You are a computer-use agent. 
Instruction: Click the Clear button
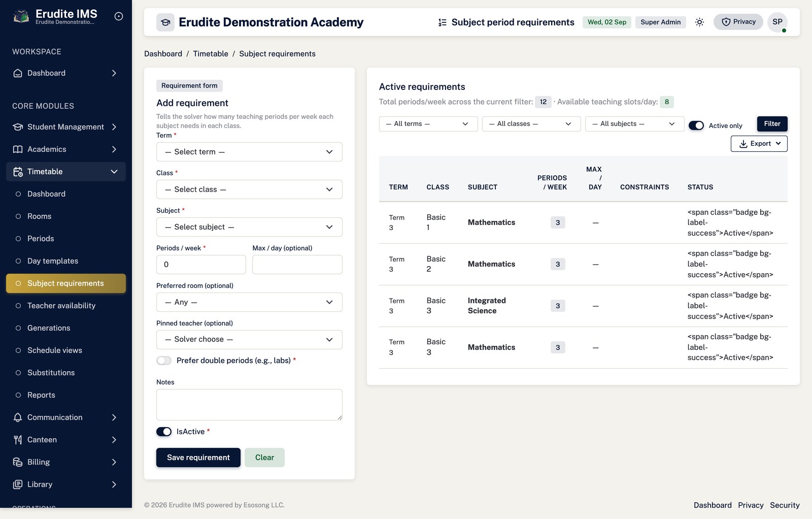click(x=264, y=458)
